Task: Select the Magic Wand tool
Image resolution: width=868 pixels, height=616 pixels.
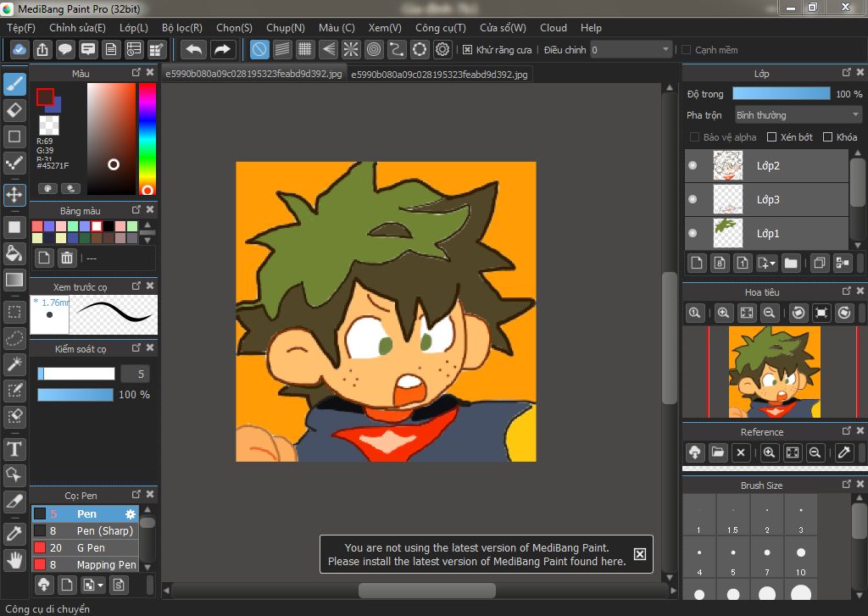Action: click(x=15, y=363)
